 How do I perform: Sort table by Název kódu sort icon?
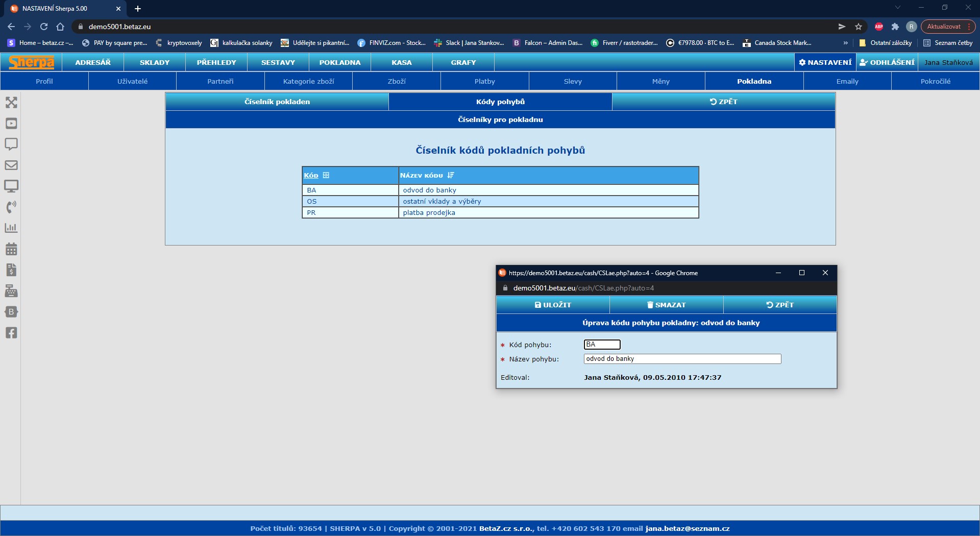click(x=450, y=175)
